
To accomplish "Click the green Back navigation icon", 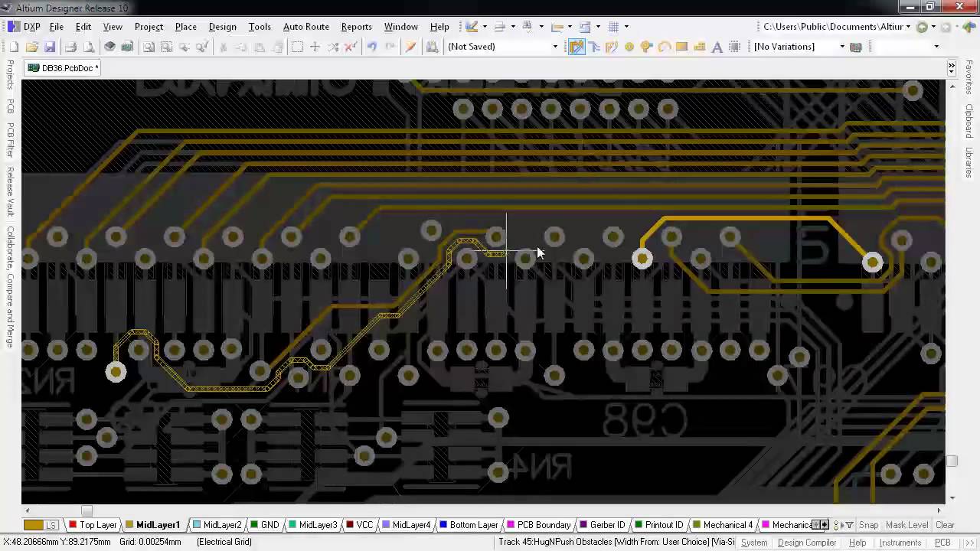I will pos(923,27).
